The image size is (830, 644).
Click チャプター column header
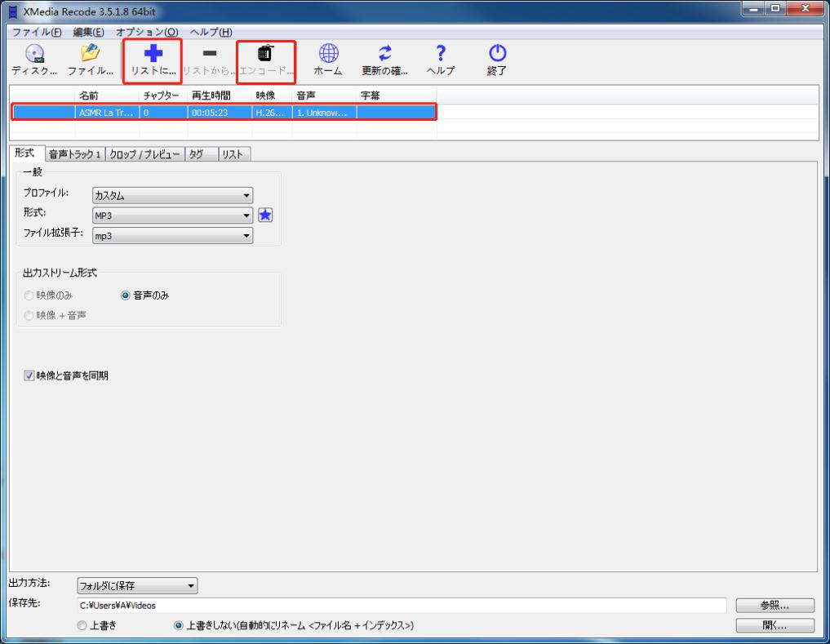[x=163, y=95]
